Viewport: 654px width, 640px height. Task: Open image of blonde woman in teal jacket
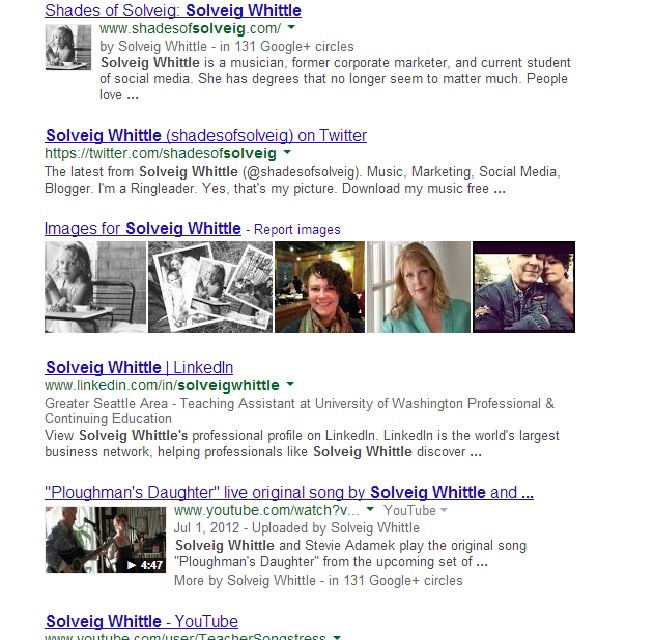point(419,287)
